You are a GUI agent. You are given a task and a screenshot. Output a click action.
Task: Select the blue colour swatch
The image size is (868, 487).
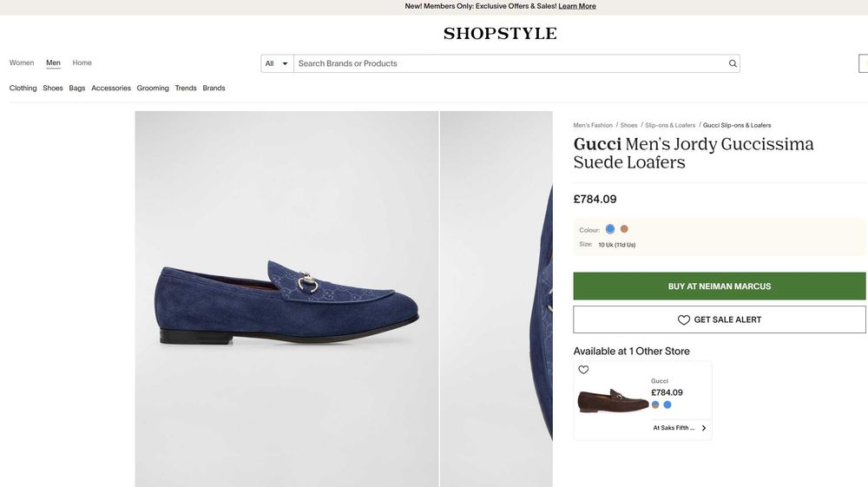pos(610,229)
